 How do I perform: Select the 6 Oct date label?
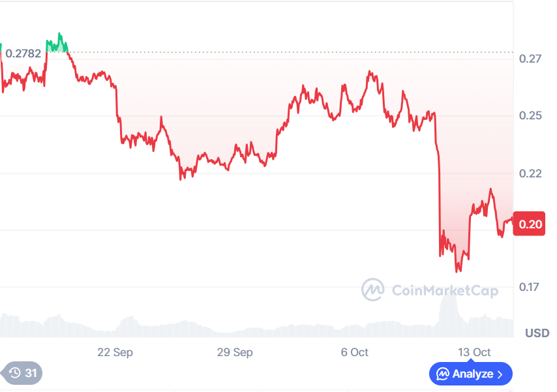tap(354, 352)
